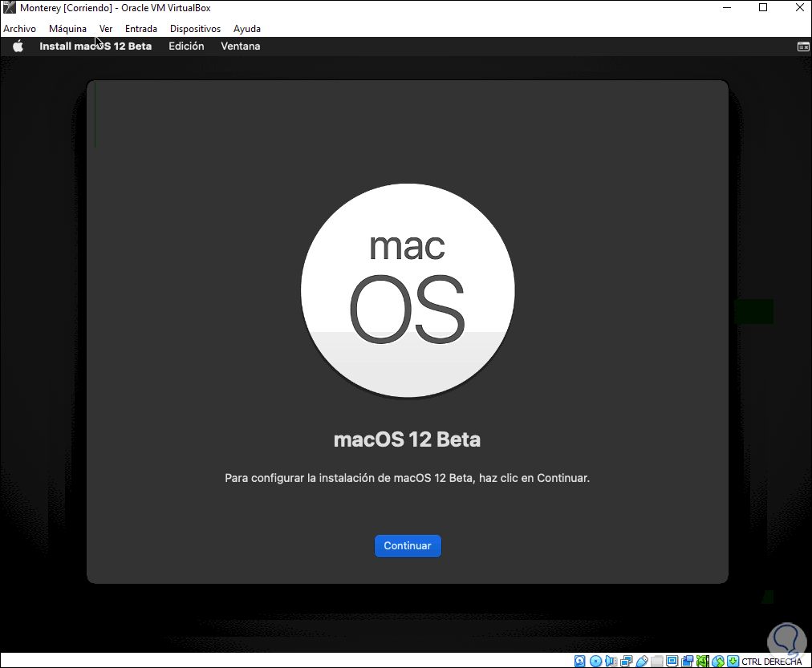Open the Dispositivos menu
Viewport: 812px width, 668px height.
(x=195, y=29)
